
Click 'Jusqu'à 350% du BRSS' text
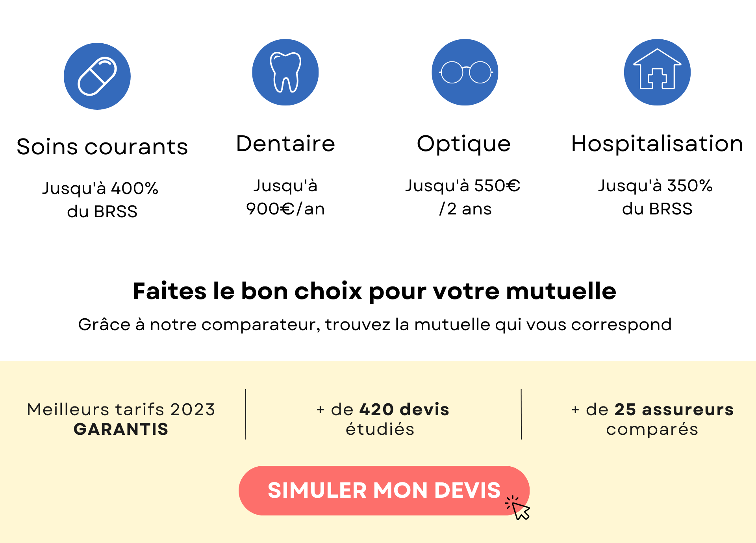[656, 197]
